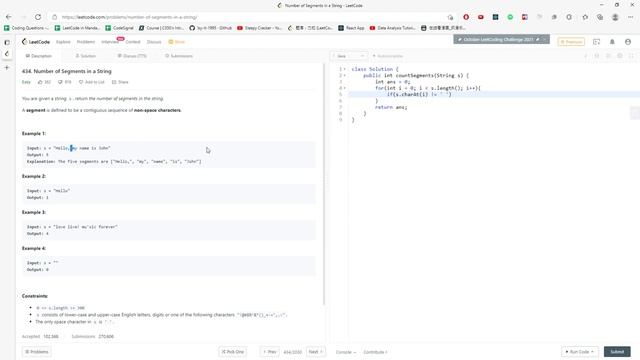The image size is (640, 360).
Task: Click the favorites star icon in toolbar
Action: click(585, 17)
